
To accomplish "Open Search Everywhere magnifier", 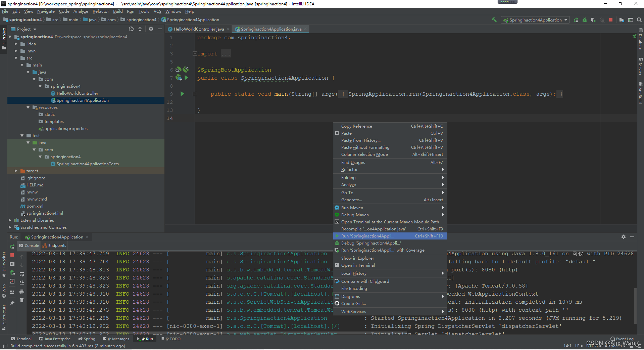I will 639,20.
